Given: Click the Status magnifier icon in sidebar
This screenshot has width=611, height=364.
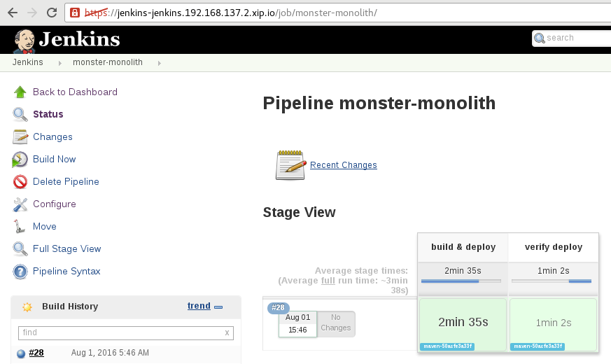Looking at the screenshot, I should pyautogui.click(x=20, y=114).
